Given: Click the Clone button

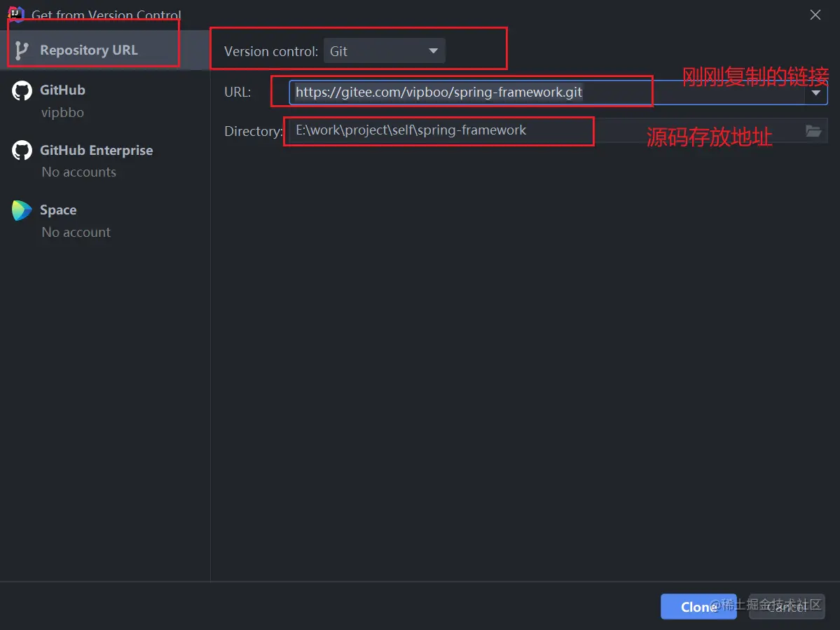Looking at the screenshot, I should (698, 606).
